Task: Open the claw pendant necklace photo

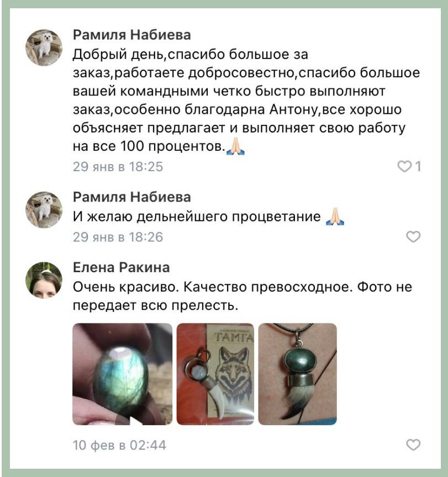Action: (x=297, y=374)
